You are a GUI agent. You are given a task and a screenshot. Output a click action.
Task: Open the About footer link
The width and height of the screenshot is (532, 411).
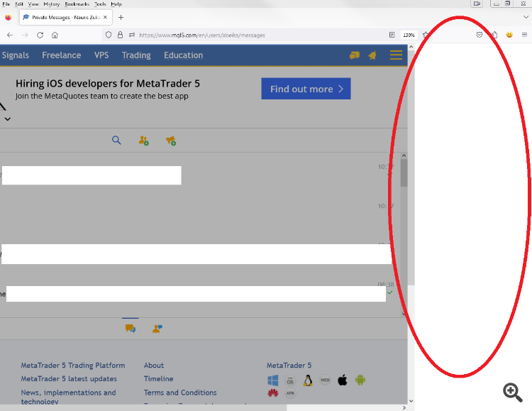click(x=154, y=365)
